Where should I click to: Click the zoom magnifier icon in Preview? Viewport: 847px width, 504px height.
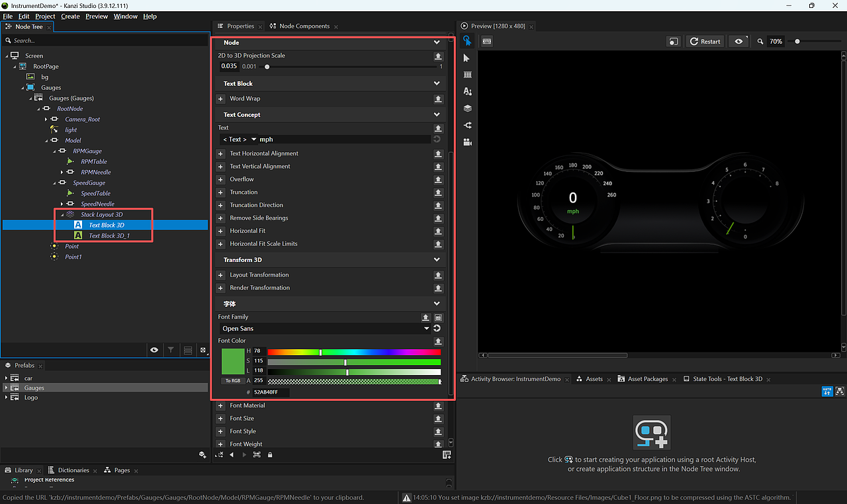(761, 41)
